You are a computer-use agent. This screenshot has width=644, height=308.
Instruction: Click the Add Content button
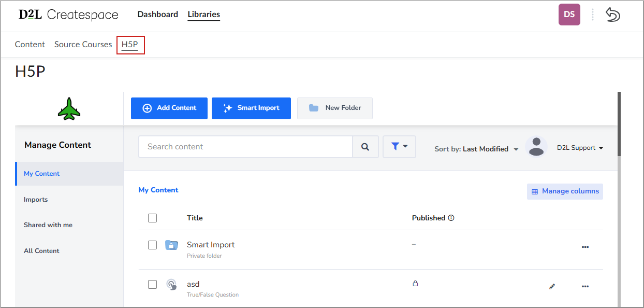point(169,108)
